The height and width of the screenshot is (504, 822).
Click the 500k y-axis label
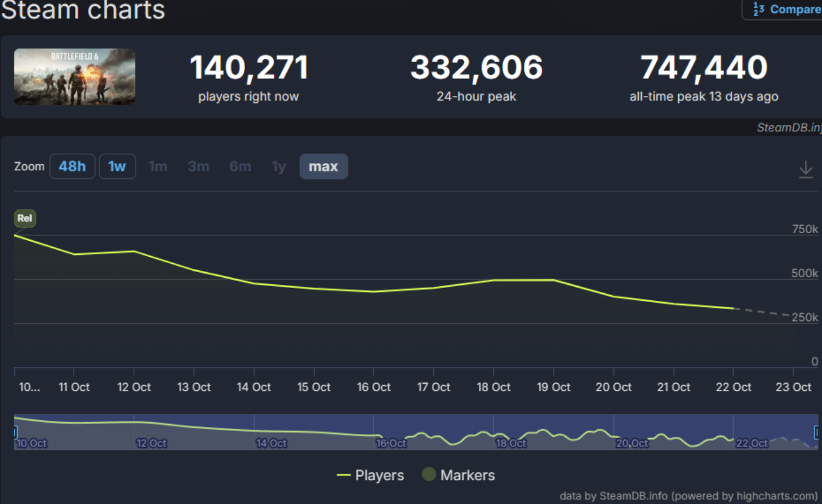point(805,273)
